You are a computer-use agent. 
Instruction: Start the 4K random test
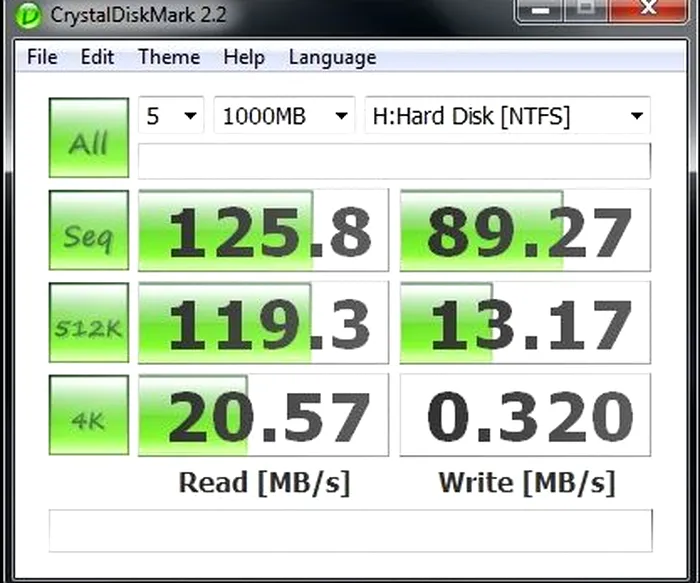tap(89, 415)
